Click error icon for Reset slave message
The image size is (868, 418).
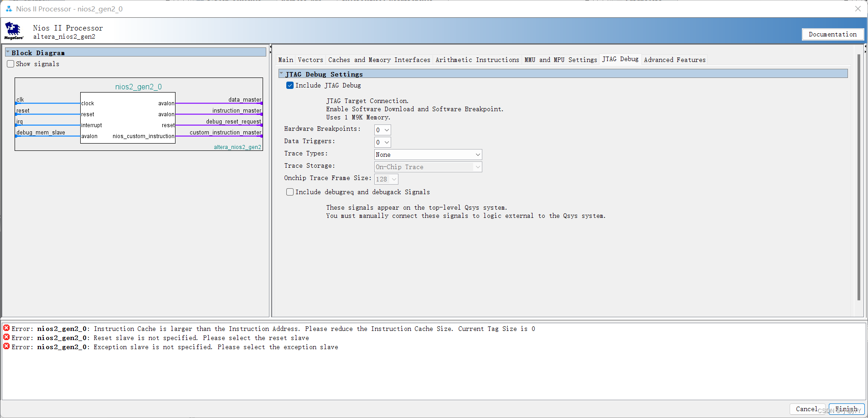tap(6, 337)
